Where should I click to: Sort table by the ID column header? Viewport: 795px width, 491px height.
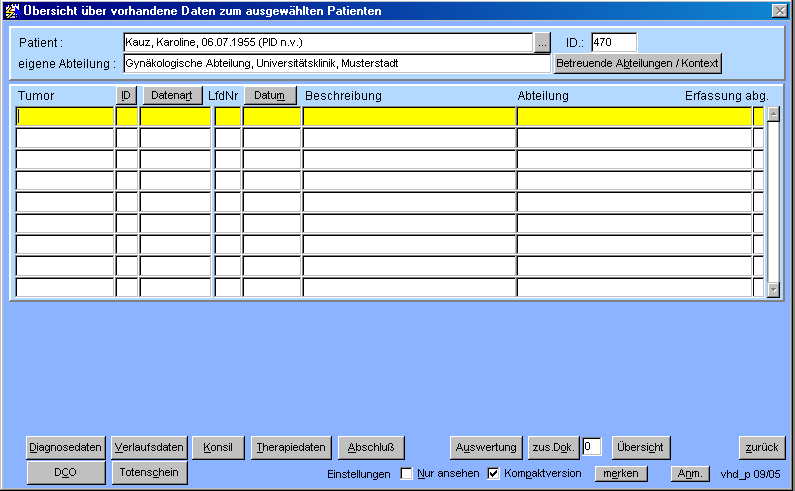tap(126, 96)
